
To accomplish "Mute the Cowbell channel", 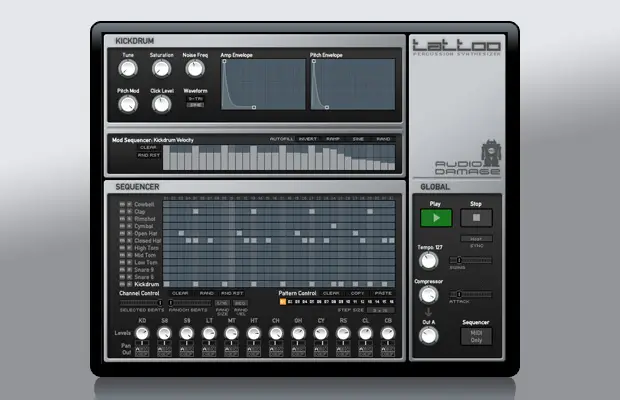I will [122, 204].
